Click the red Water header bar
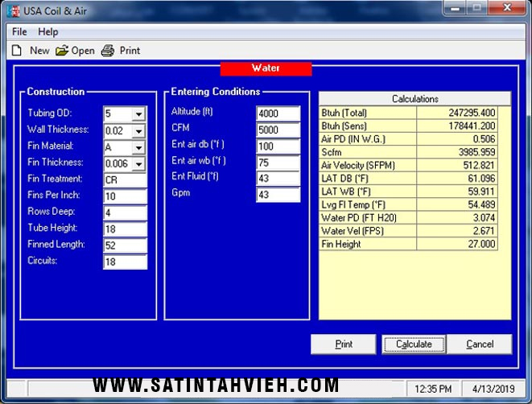This screenshot has height=404, width=532. coord(266,69)
